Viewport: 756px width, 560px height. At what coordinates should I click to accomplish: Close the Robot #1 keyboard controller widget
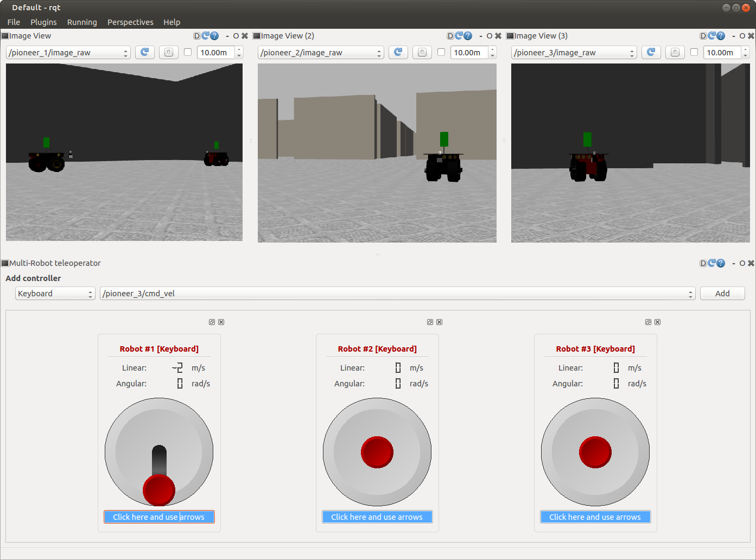pyautogui.click(x=221, y=322)
